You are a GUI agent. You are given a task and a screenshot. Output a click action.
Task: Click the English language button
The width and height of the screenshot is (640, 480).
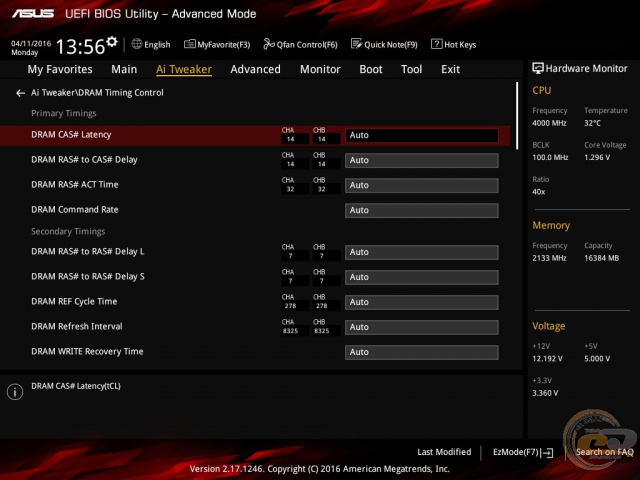(x=151, y=44)
